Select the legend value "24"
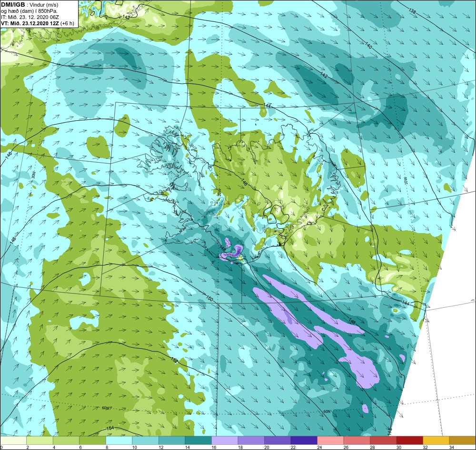 [319, 447]
